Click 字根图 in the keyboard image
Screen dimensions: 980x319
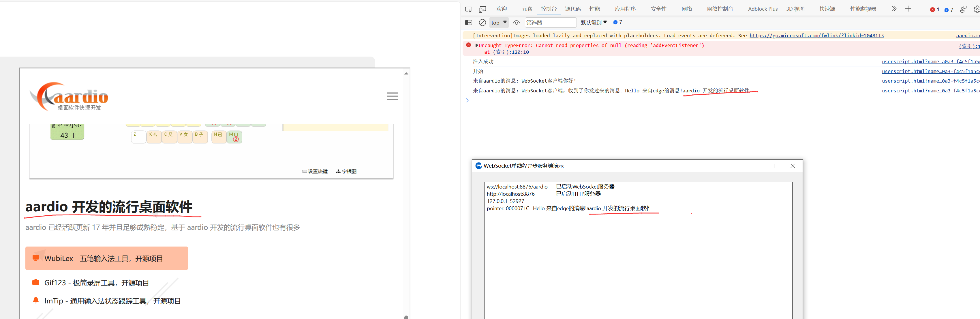346,171
